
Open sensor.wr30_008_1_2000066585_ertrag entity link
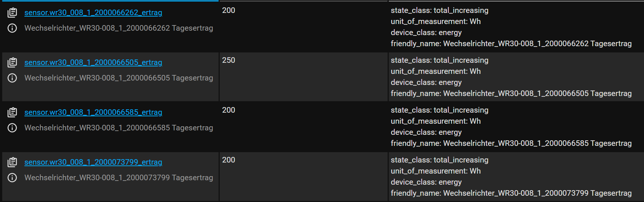tap(93, 112)
